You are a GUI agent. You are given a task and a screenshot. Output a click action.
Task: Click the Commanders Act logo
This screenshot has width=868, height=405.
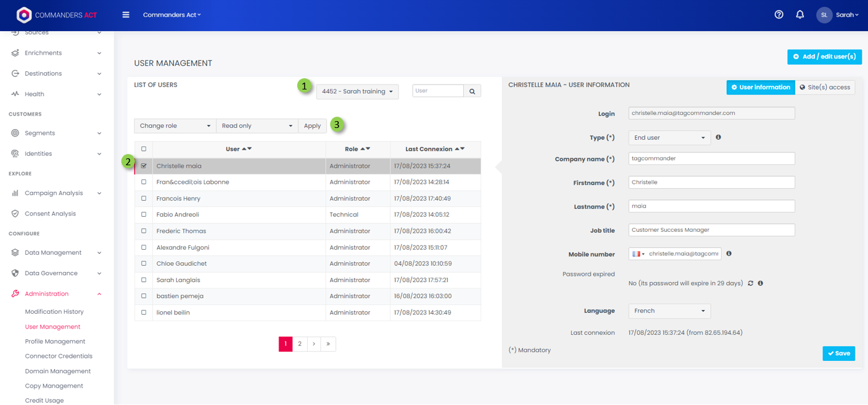(24, 15)
